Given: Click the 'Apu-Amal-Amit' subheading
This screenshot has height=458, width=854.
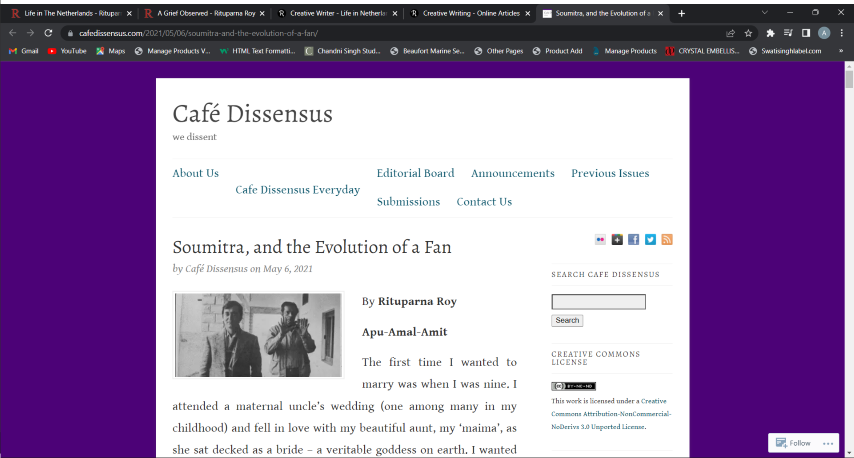Looking at the screenshot, I should tap(405, 332).
